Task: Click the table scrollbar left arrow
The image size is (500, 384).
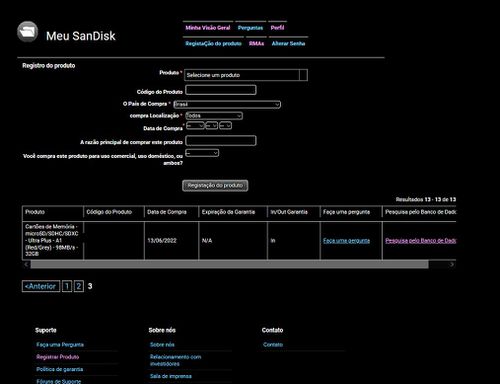Action: click(x=26, y=265)
